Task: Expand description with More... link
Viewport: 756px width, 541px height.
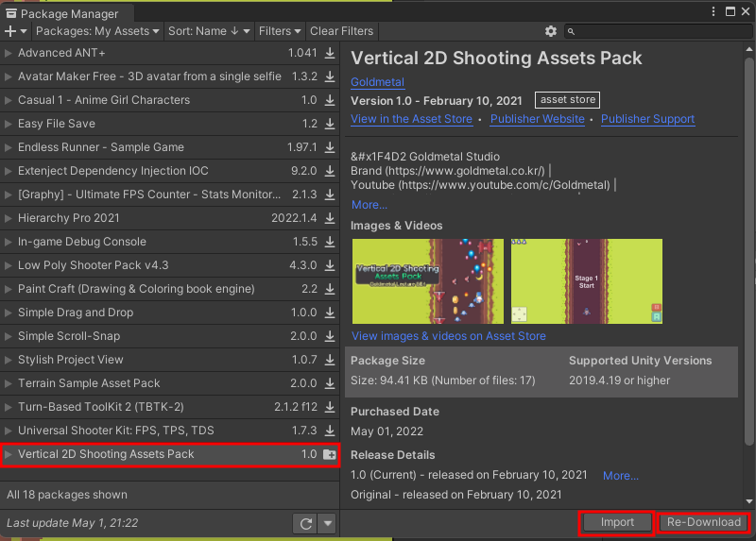Action: [369, 205]
